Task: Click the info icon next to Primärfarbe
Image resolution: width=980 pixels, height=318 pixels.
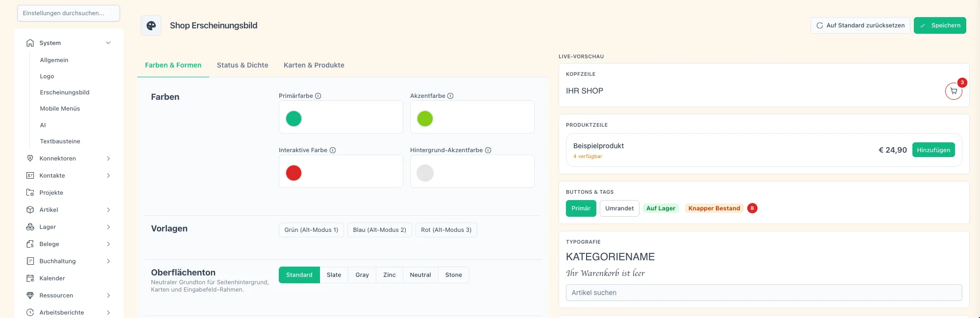Action: (318, 96)
